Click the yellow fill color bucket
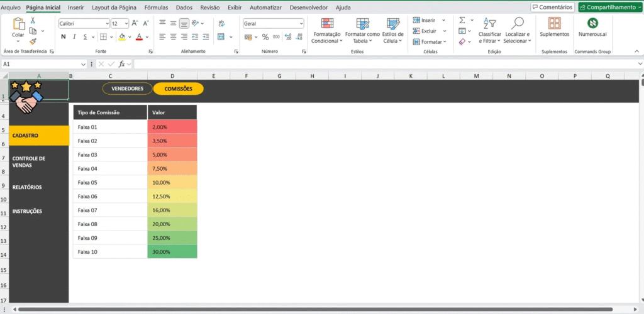This screenshot has width=644, height=314. click(122, 37)
